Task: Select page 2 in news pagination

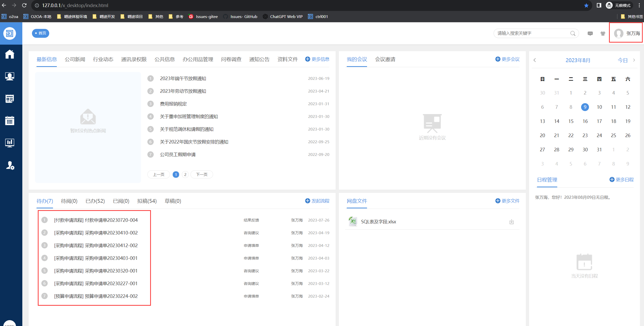Action: [x=185, y=174]
